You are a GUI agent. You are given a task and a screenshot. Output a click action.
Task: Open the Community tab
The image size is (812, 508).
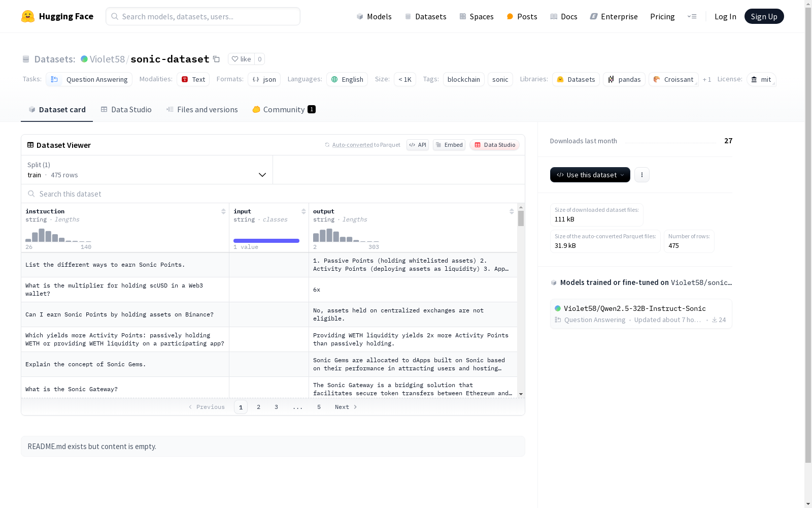coord(284,110)
